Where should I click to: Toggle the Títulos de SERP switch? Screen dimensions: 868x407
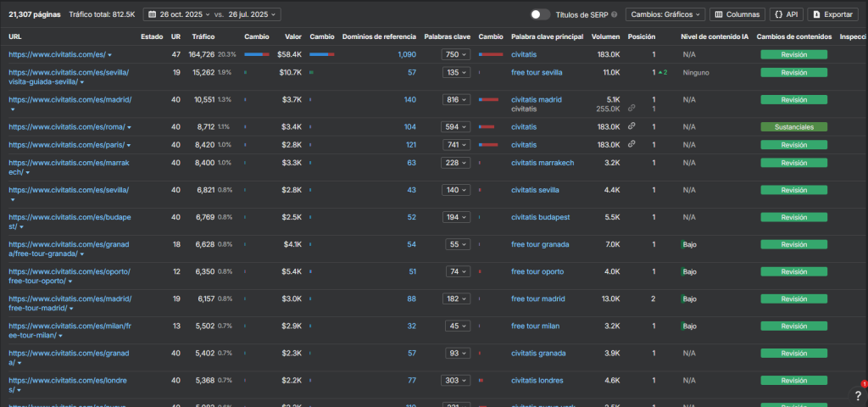[540, 14]
